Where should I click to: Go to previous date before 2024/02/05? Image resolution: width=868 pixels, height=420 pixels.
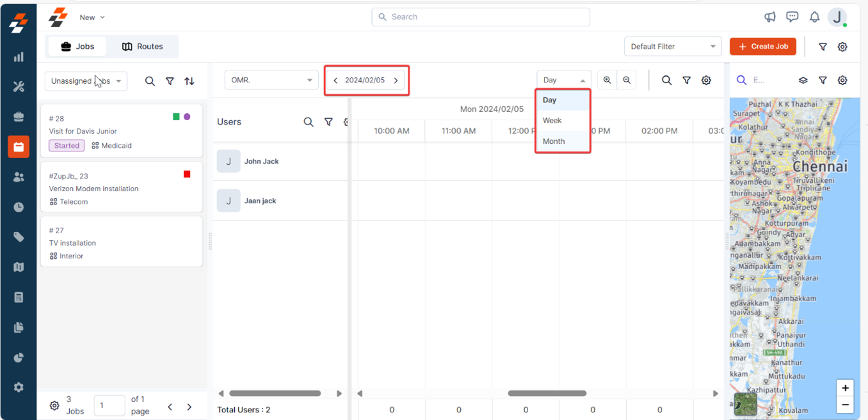click(335, 80)
